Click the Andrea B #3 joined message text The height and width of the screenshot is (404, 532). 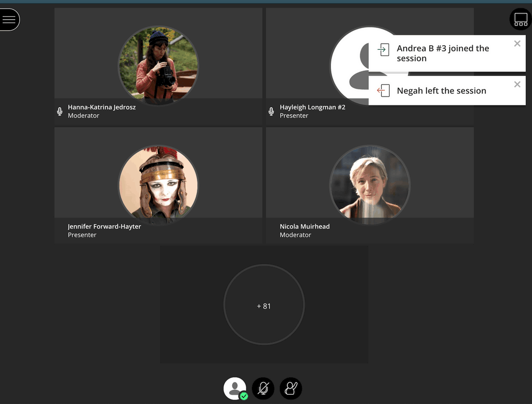tap(443, 53)
